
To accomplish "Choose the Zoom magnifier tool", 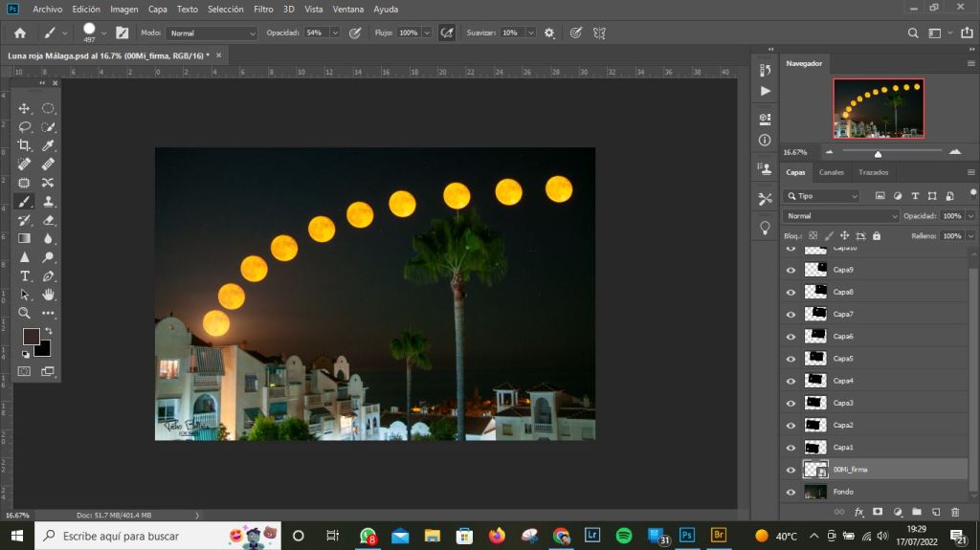I will pos(25,313).
